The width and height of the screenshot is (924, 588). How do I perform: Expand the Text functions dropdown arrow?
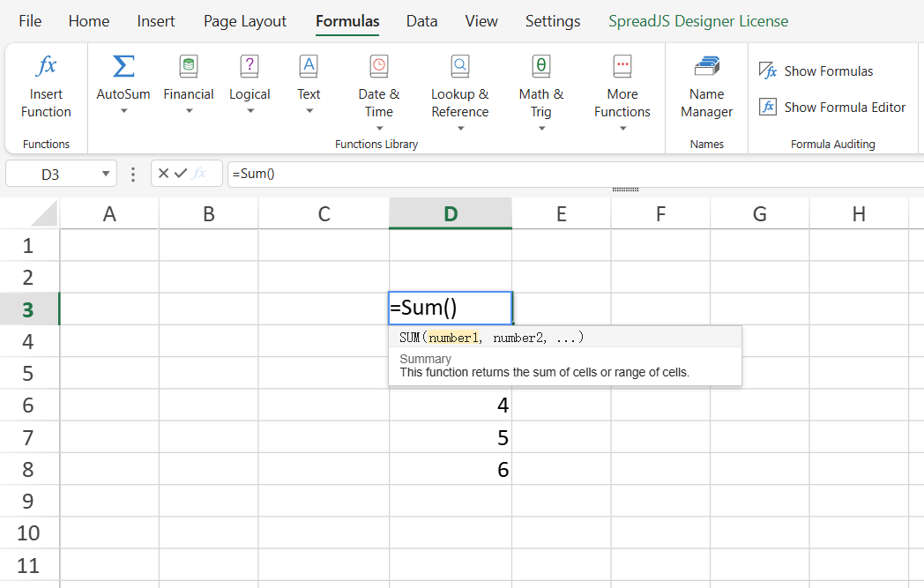coord(309,111)
